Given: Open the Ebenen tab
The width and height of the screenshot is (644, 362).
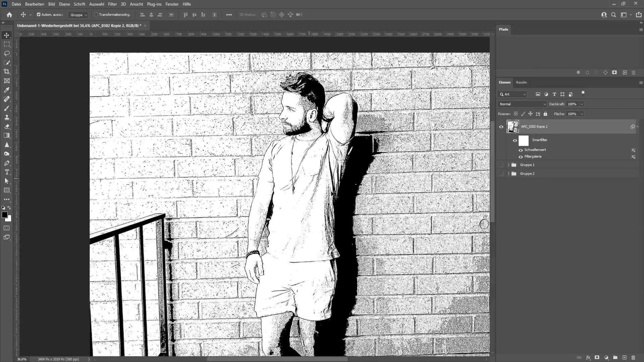Looking at the screenshot, I should point(505,82).
